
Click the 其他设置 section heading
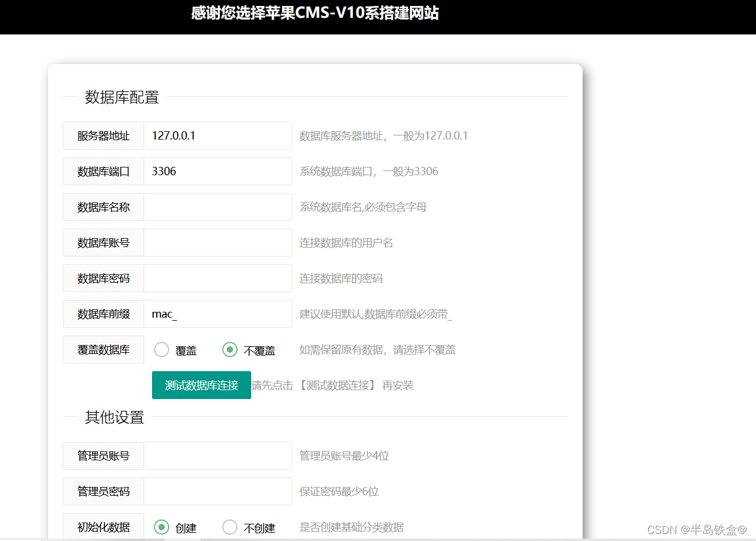point(115,417)
